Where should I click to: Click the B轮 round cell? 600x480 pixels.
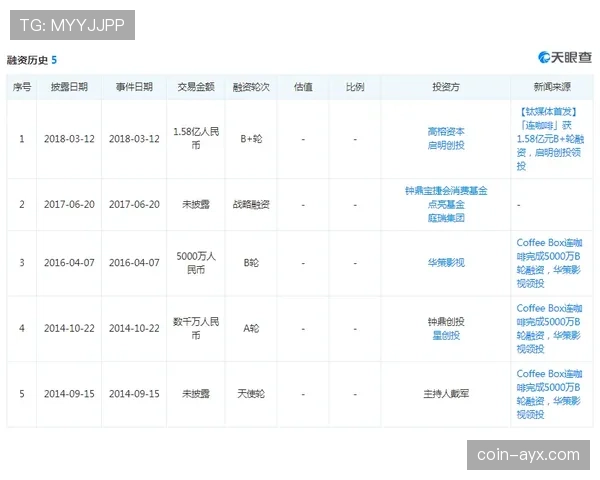(251, 263)
